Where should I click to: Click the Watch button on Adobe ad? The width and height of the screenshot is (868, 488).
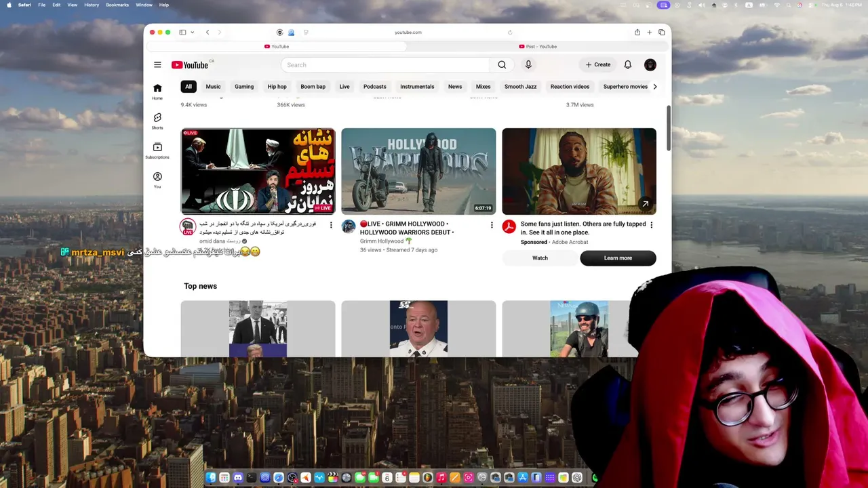click(x=540, y=258)
